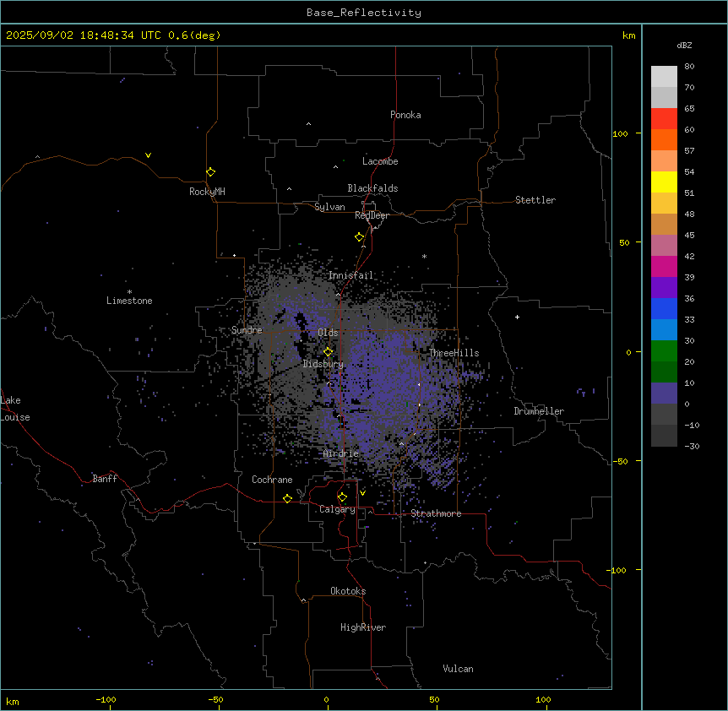Click the right axis -50 tick label
The image size is (728, 711).
pyautogui.click(x=620, y=461)
